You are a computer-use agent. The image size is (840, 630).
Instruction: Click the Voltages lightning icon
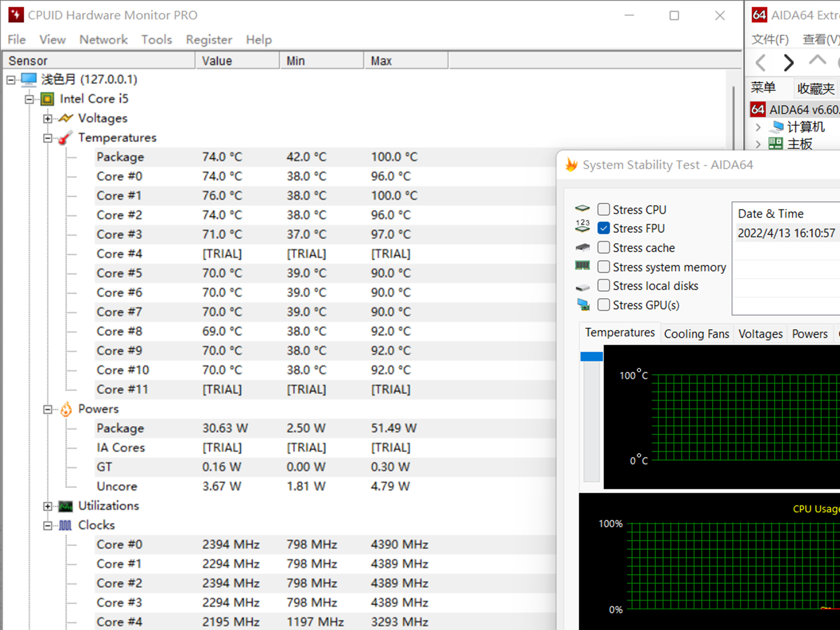(66, 118)
